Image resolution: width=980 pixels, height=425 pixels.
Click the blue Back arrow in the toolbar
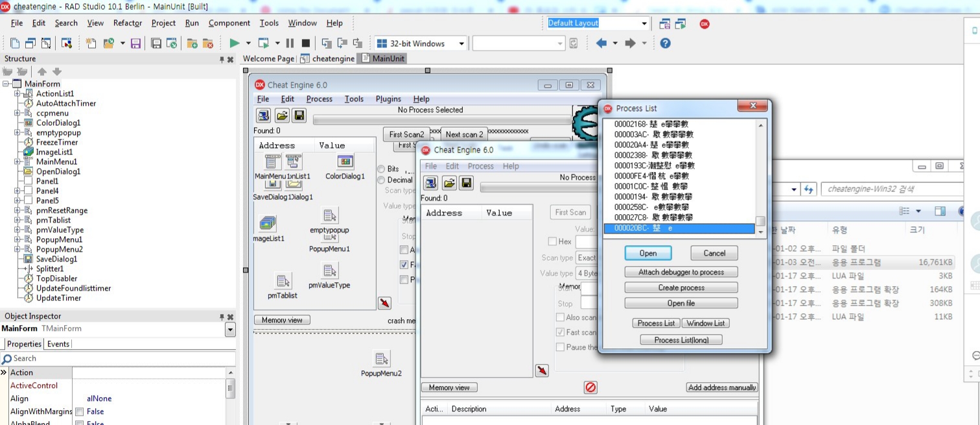coord(601,43)
